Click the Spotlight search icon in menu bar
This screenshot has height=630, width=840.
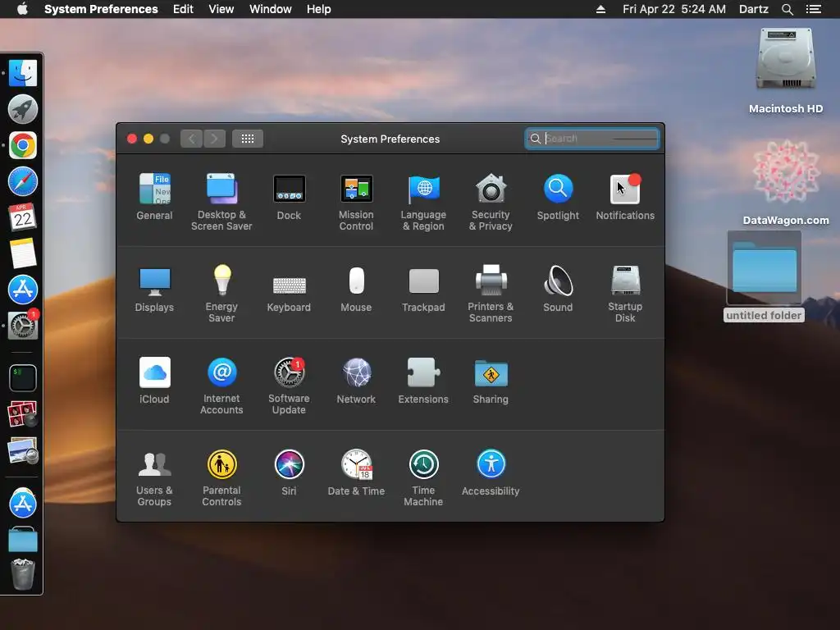(x=787, y=9)
